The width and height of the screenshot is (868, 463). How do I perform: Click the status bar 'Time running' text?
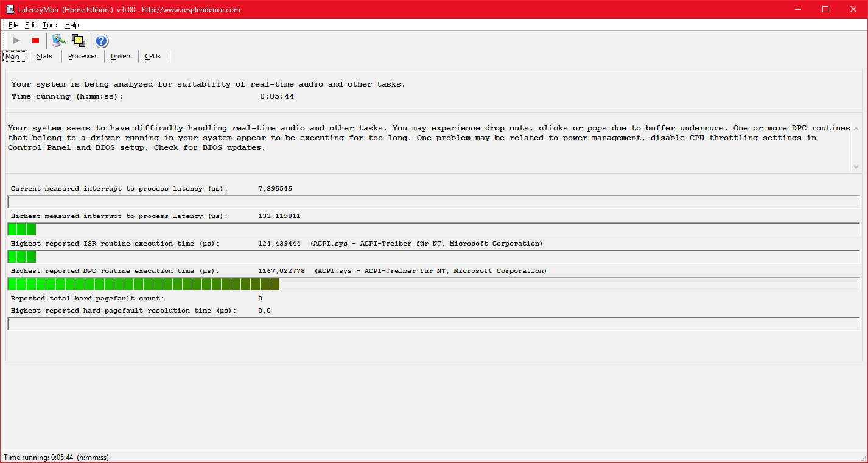(57, 458)
